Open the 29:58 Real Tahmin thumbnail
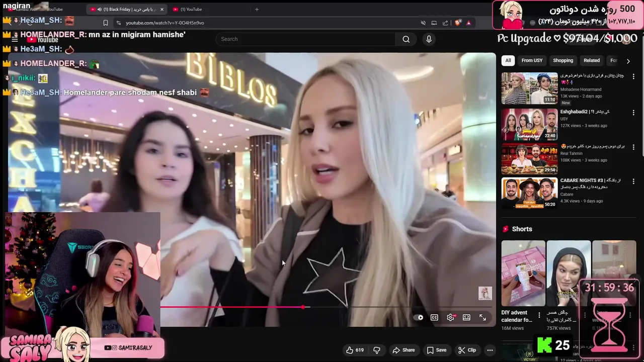 pos(529,159)
